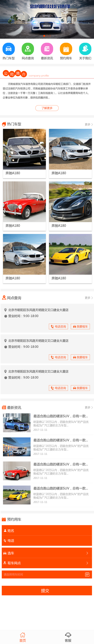The width and height of the screenshot is (94, 644).
Task: Open the 热门车型 blue car icon
Action: tap(9, 49)
